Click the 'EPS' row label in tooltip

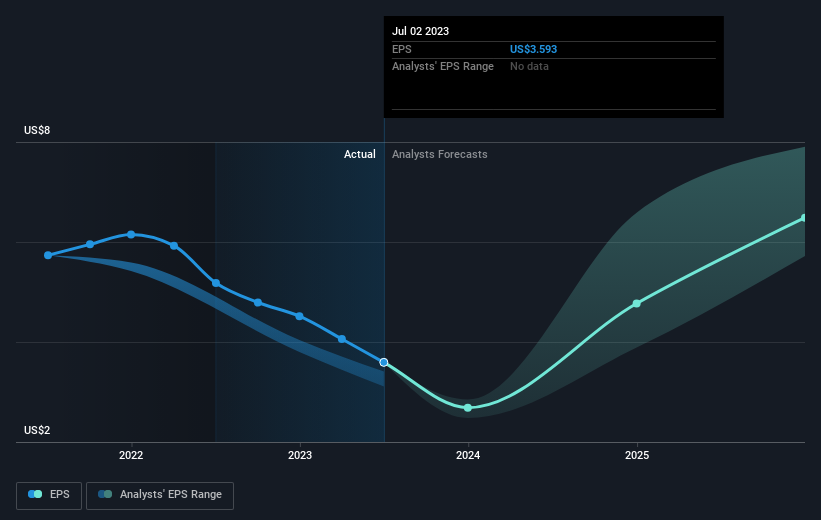[x=402, y=49]
